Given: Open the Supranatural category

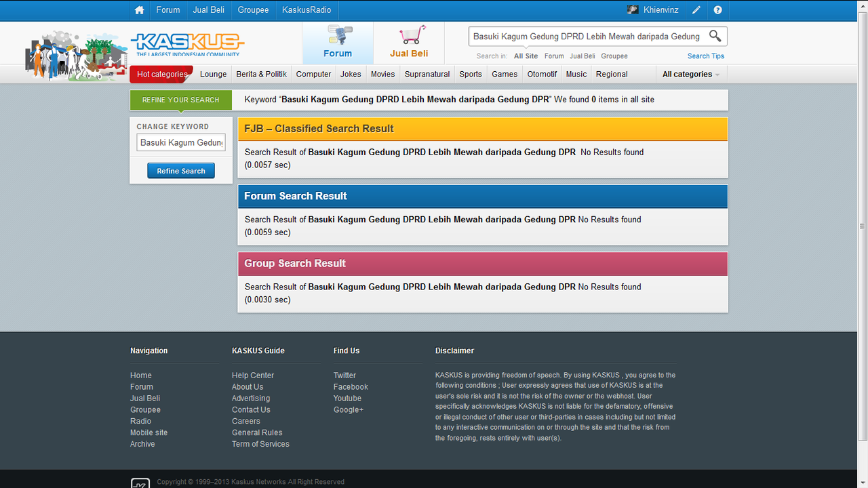Looking at the screenshot, I should click(x=427, y=75).
